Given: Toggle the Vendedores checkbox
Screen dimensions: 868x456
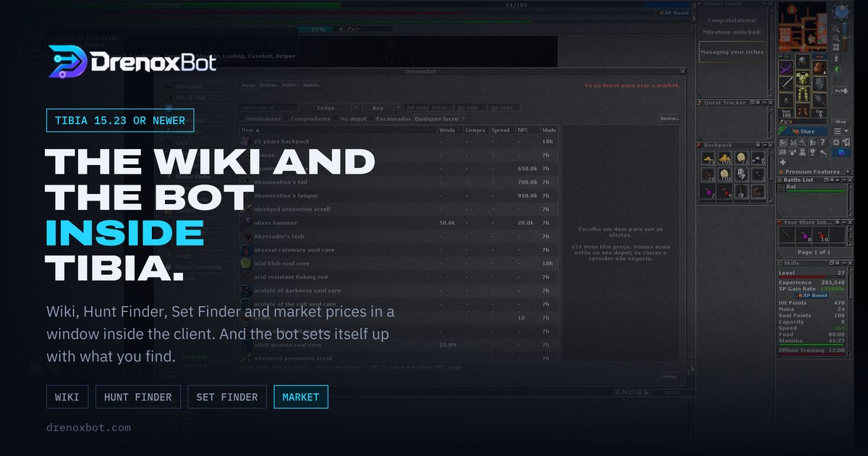Looking at the screenshot, I should click(242, 119).
